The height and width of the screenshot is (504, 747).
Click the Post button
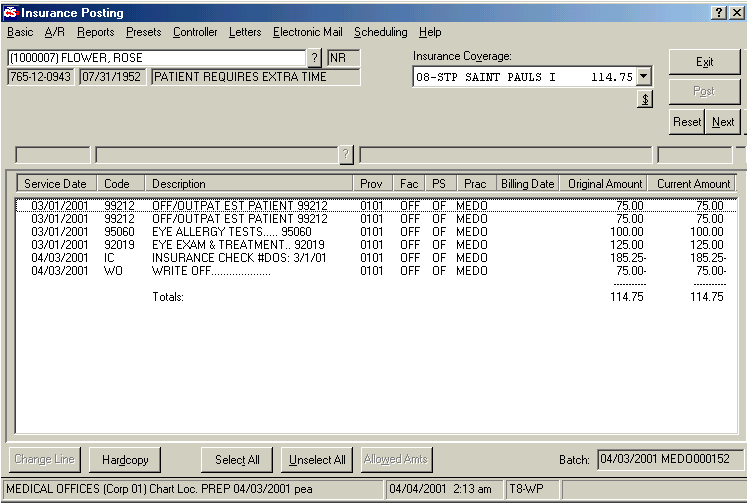[704, 91]
